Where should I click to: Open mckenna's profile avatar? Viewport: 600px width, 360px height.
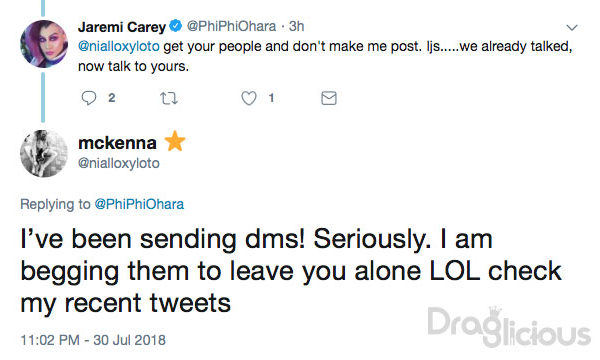click(44, 153)
